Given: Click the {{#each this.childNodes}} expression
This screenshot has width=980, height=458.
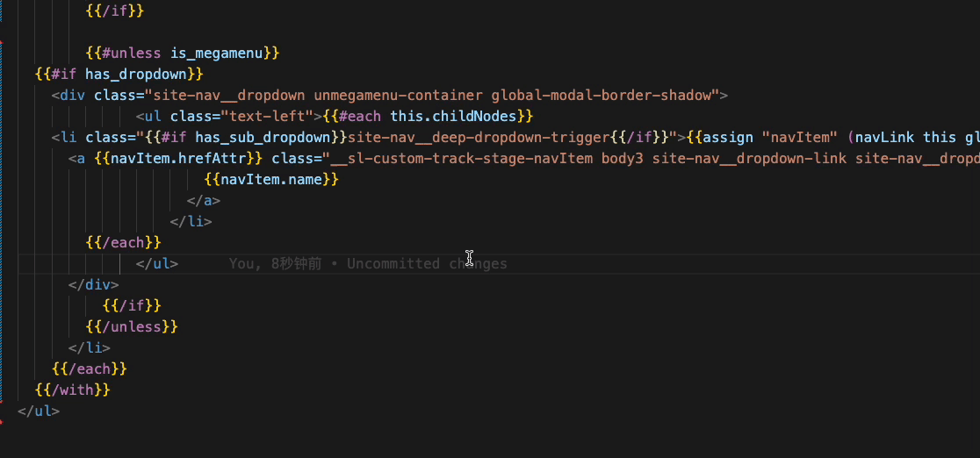Looking at the screenshot, I should coord(428,116).
